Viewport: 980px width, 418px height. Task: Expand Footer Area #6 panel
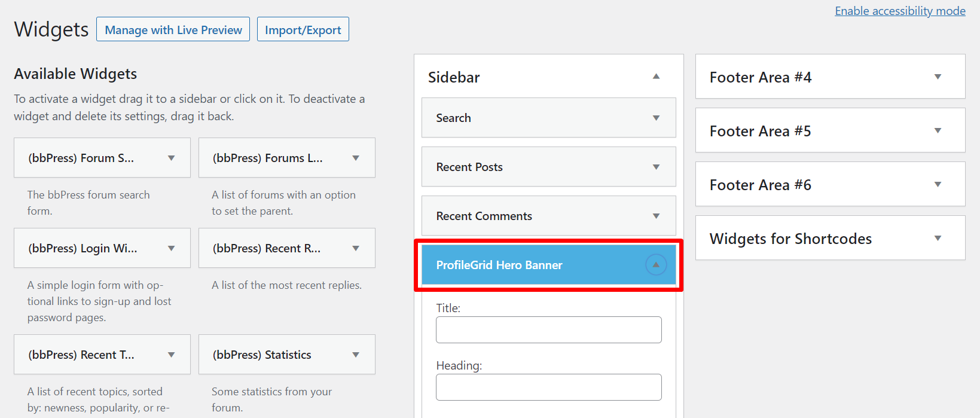click(938, 185)
